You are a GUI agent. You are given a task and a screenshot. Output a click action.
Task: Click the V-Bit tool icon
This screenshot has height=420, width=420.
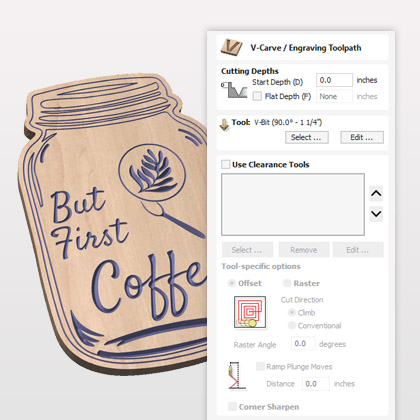click(224, 125)
